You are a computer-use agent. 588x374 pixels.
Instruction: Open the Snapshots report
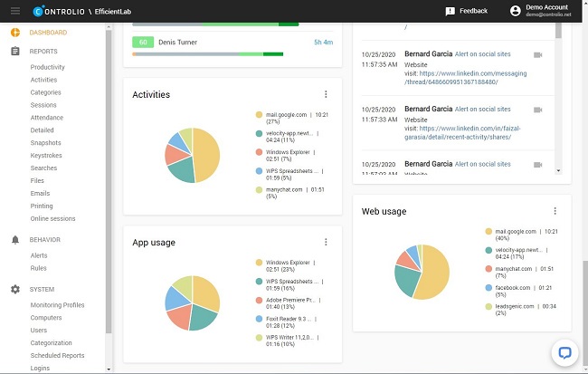coord(46,143)
